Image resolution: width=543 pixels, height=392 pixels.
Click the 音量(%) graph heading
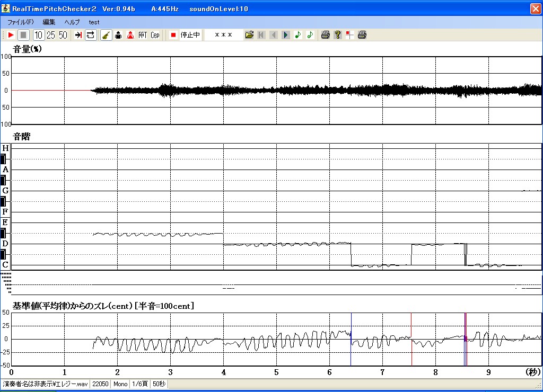pos(27,49)
